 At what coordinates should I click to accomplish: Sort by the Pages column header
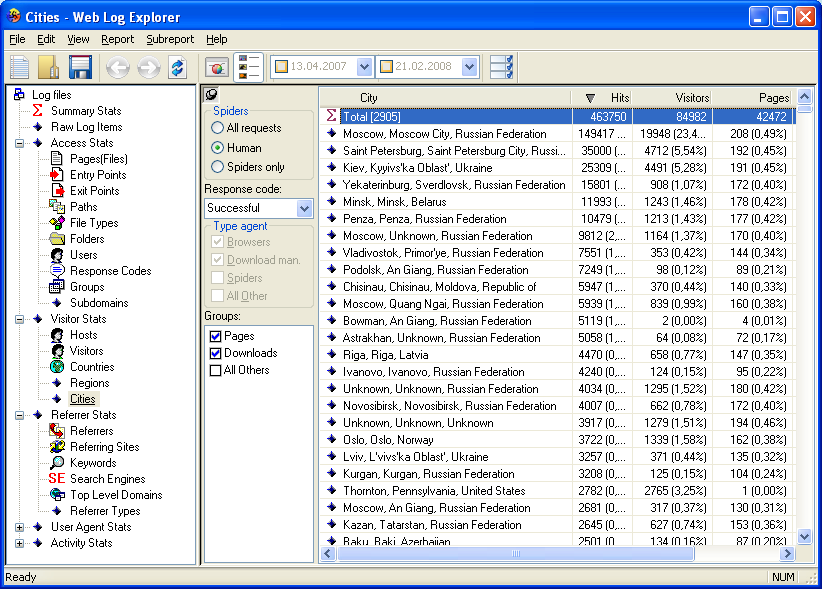tap(752, 97)
